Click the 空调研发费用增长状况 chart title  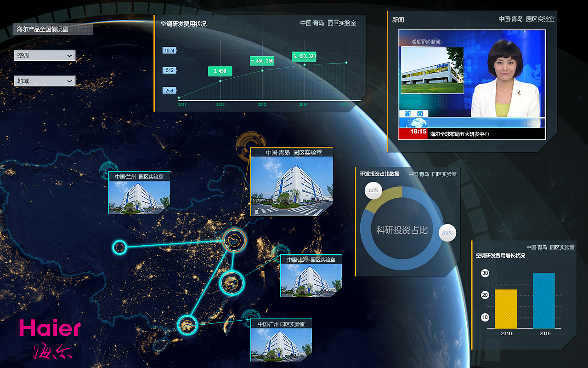point(500,255)
